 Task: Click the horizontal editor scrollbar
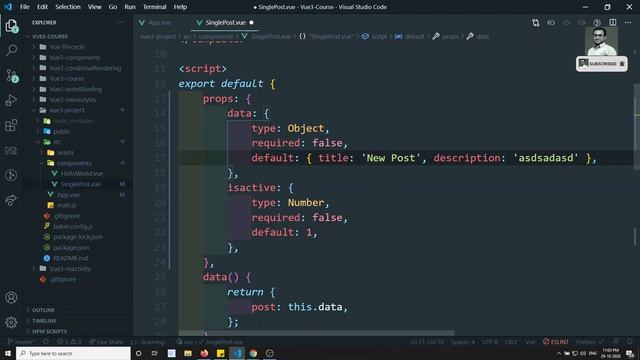coord(316,333)
